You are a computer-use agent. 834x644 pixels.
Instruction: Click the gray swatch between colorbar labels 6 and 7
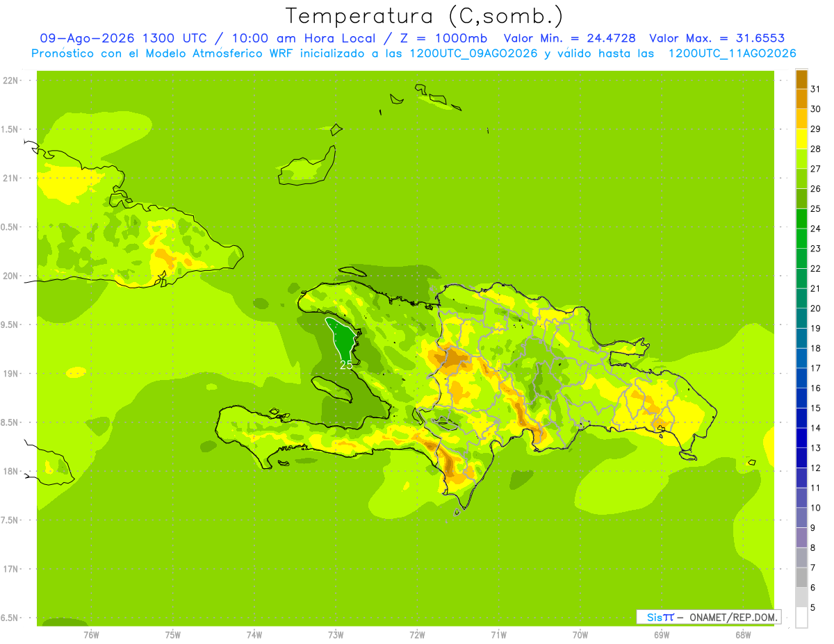[802, 577]
